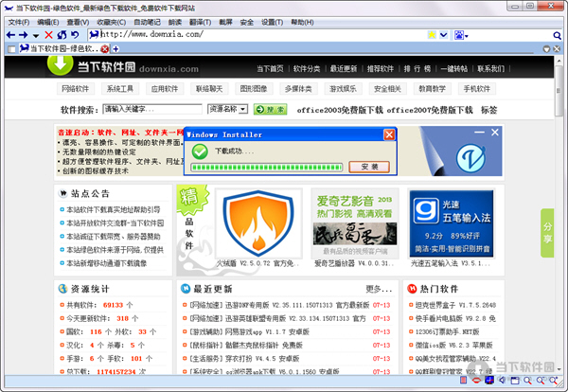Click the red lips icon in the status bar
This screenshot has height=392, width=568.
pyautogui.click(x=477, y=380)
